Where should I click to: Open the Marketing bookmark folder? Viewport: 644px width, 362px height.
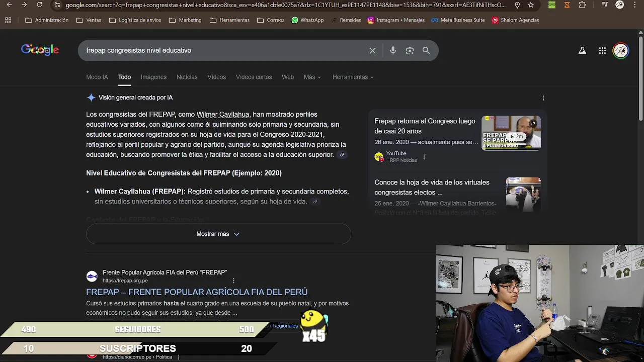click(x=185, y=20)
